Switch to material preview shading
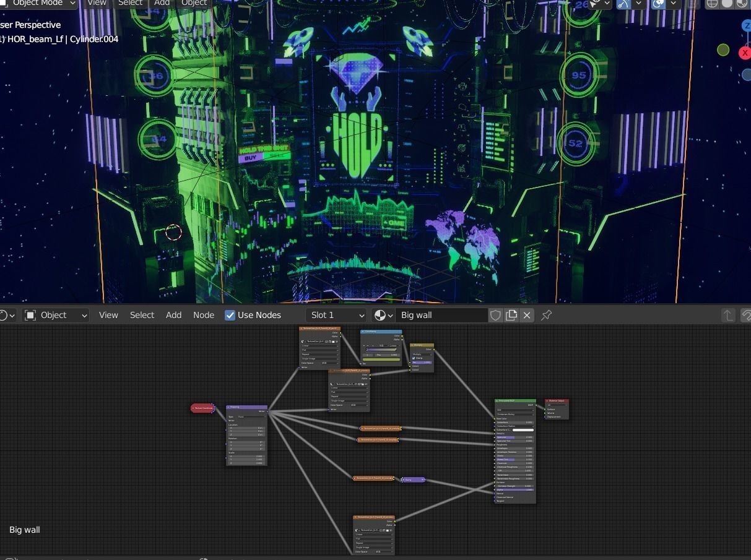The image size is (751, 560). (742, 4)
